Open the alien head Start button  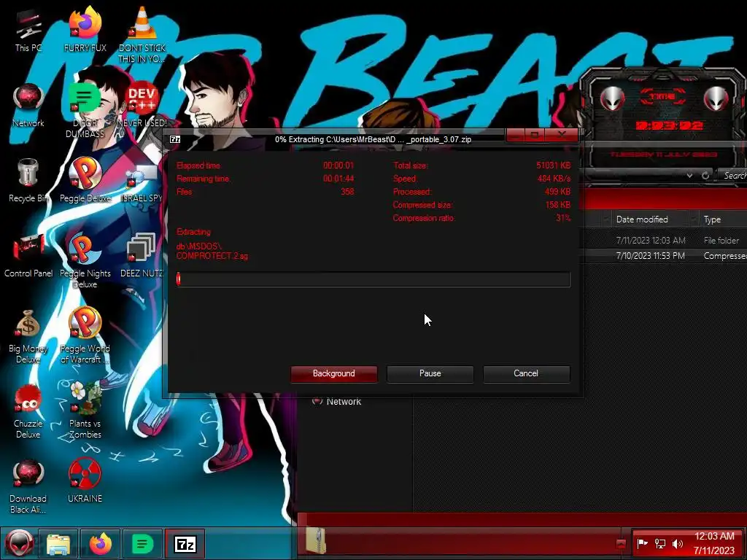pos(19,543)
